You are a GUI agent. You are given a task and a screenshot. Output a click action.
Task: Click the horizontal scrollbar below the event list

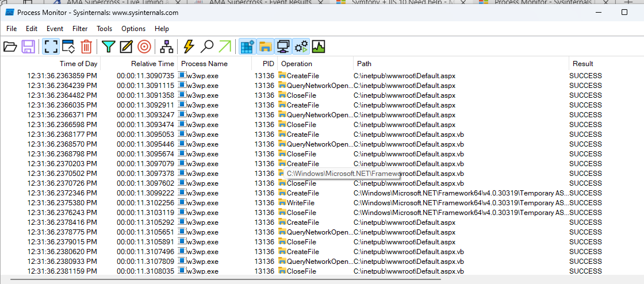point(225,279)
